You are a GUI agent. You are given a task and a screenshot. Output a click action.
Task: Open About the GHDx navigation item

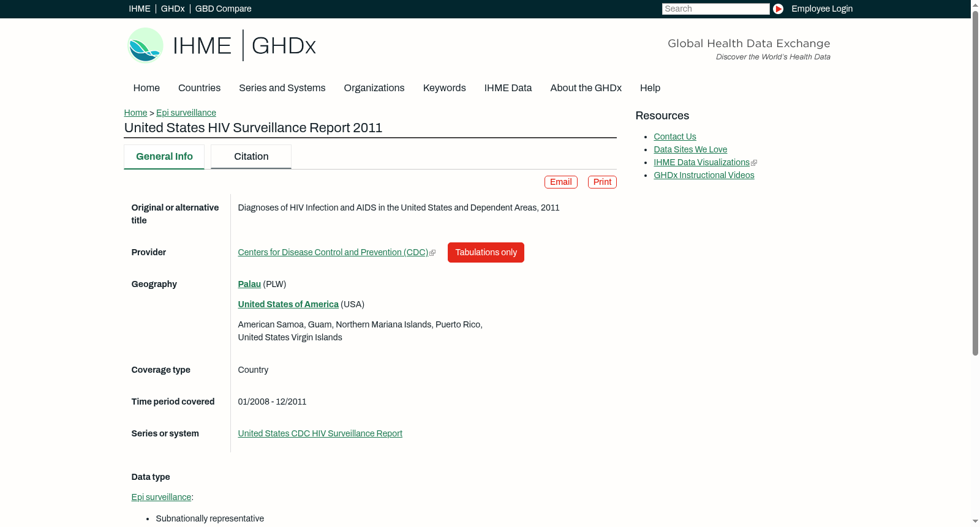[586, 88]
